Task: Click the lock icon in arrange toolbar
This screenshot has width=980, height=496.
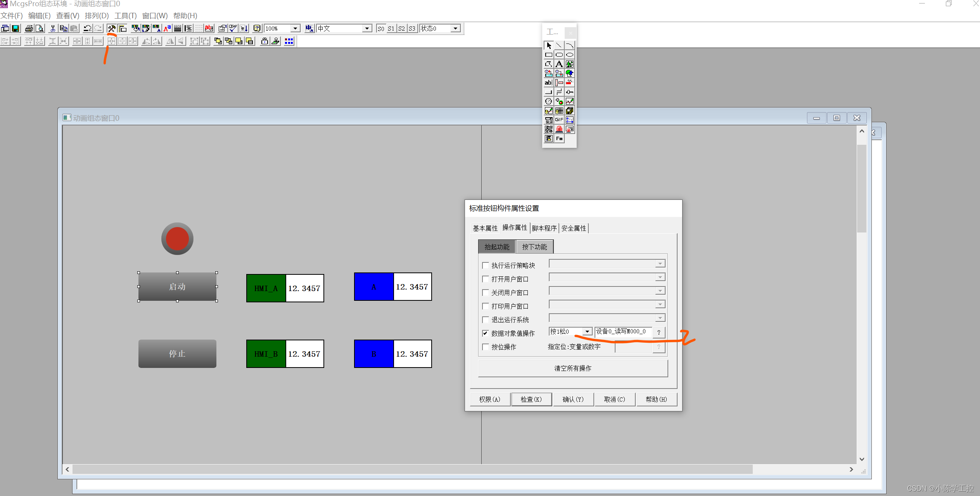Action: point(264,41)
